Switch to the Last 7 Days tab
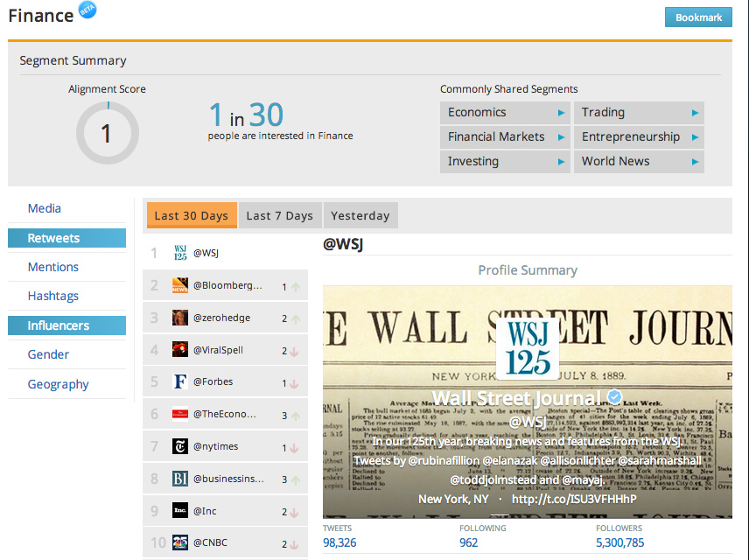This screenshot has width=749, height=560. pyautogui.click(x=280, y=215)
